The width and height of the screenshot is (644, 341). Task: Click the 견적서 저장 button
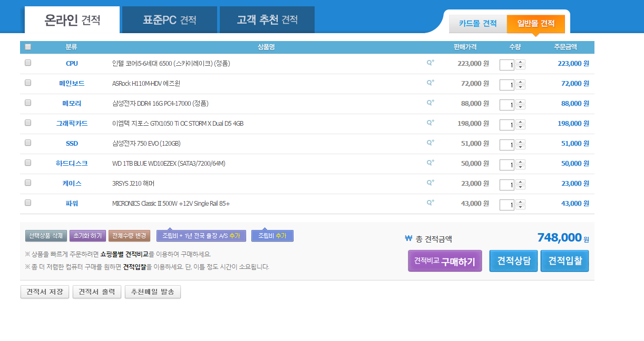click(x=45, y=292)
